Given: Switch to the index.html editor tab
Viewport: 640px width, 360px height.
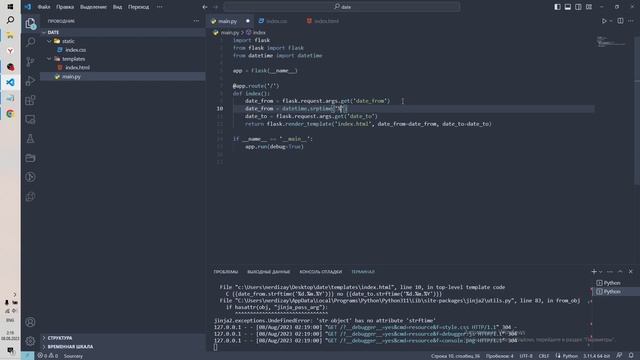Looking at the screenshot, I should pos(326,21).
